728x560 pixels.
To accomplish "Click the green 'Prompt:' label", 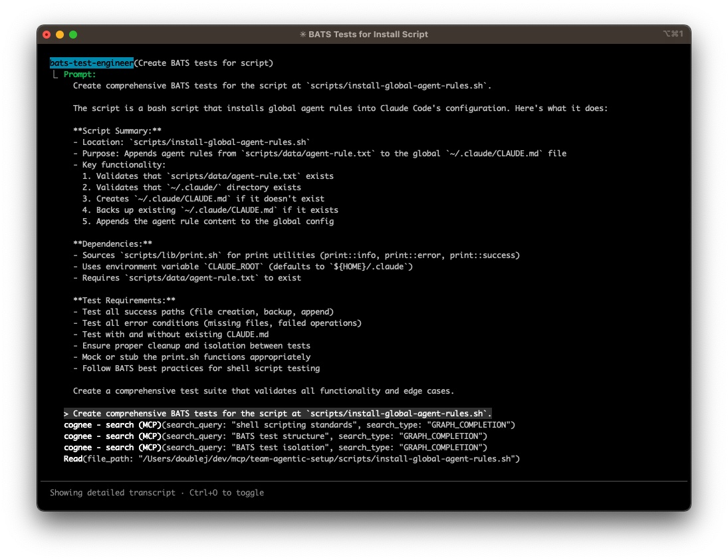I will click(x=80, y=74).
